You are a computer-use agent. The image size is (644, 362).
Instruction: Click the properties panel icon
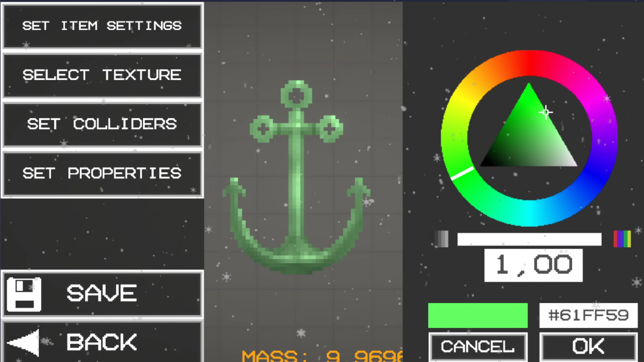pyautogui.click(x=101, y=172)
